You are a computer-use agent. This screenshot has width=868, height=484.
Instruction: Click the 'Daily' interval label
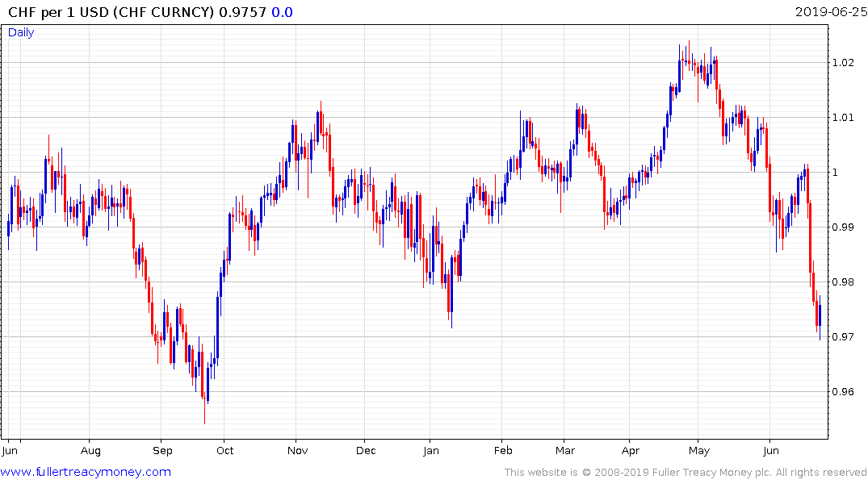point(21,32)
